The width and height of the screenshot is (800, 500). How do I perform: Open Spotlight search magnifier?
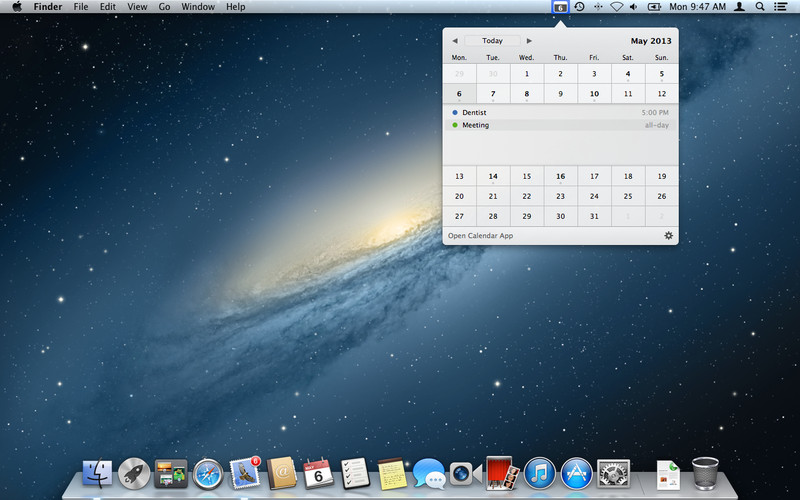(760, 7)
